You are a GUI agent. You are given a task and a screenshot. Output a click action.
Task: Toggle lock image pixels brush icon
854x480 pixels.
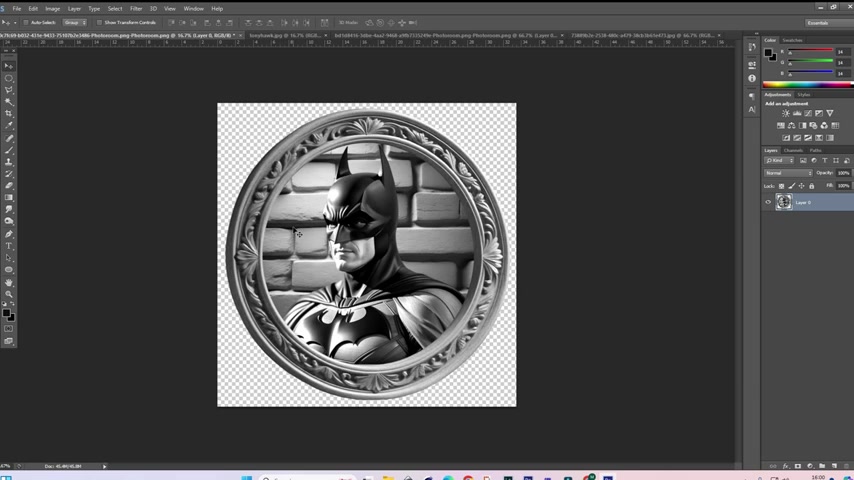pos(791,186)
